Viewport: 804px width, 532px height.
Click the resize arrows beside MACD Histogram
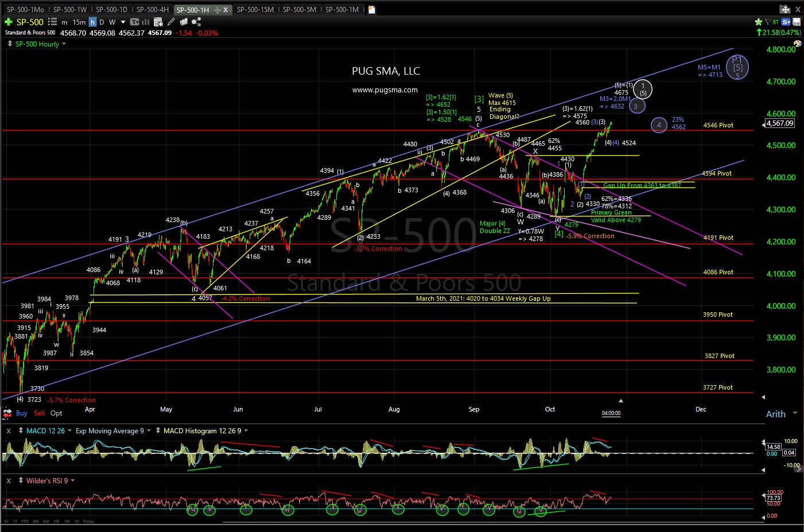click(158, 430)
